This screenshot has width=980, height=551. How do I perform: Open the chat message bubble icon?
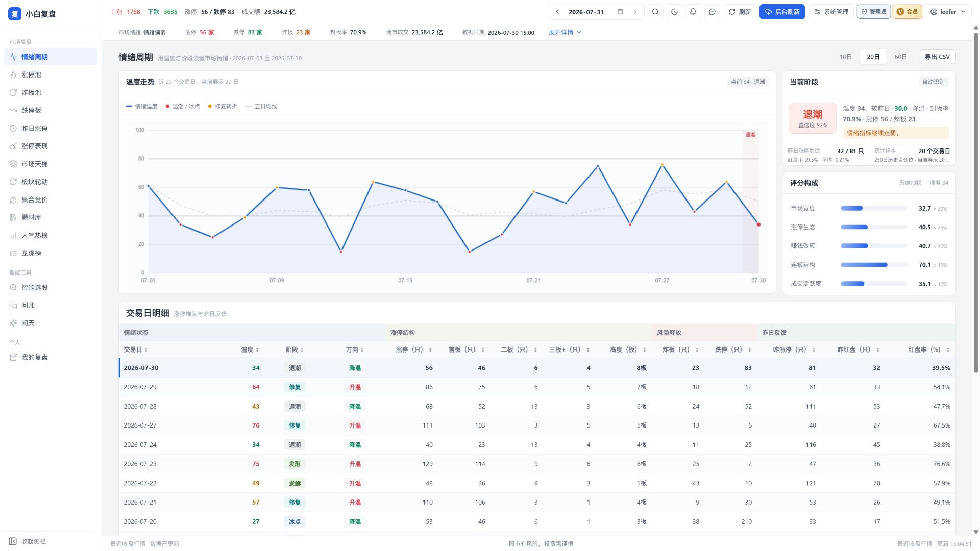click(x=712, y=12)
